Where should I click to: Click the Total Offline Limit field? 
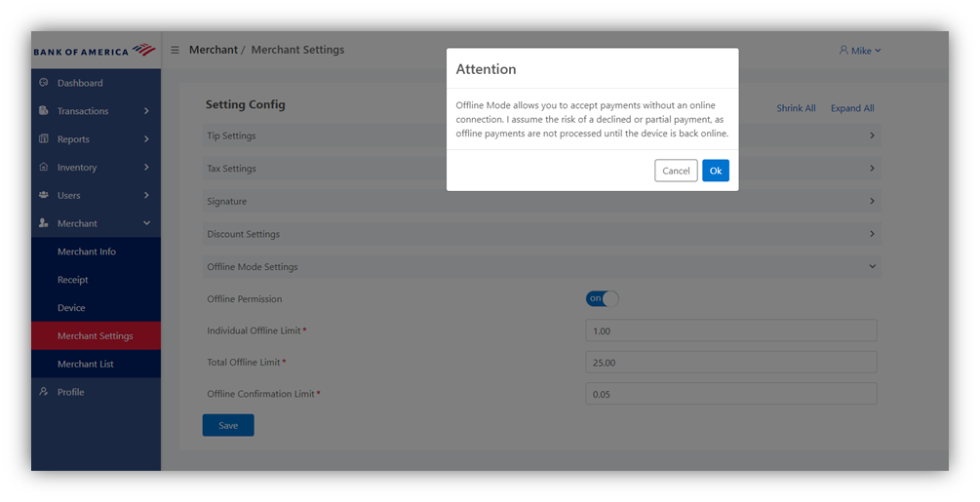(731, 363)
